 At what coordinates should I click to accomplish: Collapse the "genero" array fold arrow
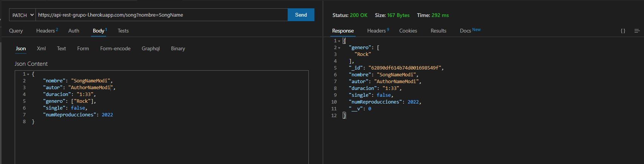pyautogui.click(x=339, y=48)
